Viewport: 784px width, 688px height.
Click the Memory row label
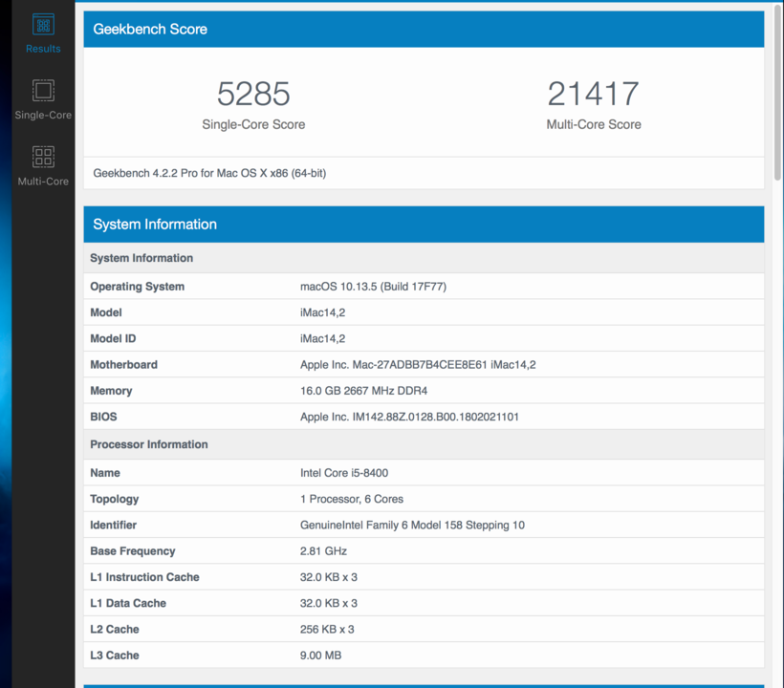111,391
